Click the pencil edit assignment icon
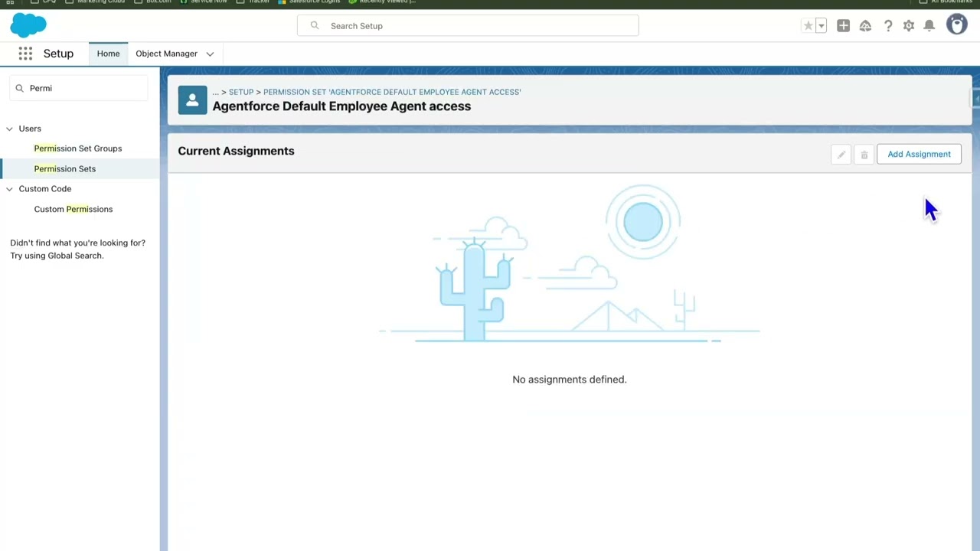The image size is (980, 551). (x=841, y=155)
